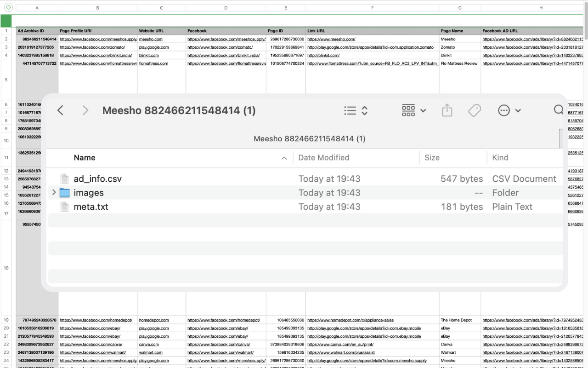Click the images folder name
This screenshot has width=588, height=368.
[89, 193]
